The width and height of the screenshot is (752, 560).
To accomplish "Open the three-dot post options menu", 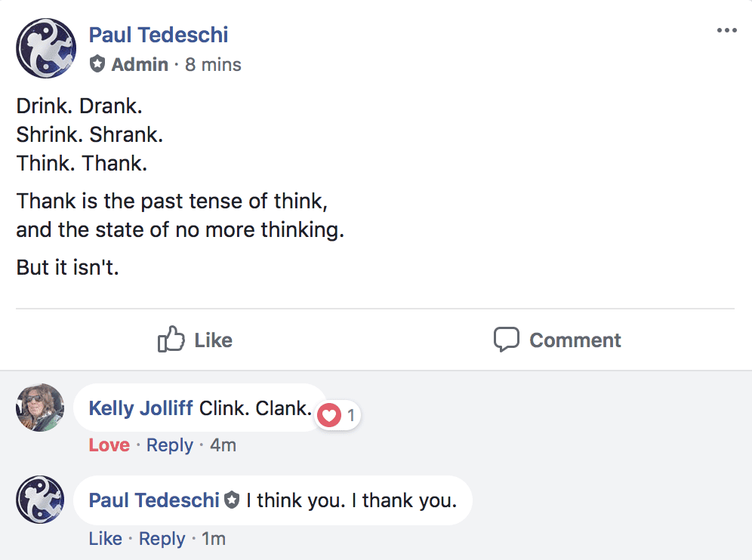I will click(726, 31).
